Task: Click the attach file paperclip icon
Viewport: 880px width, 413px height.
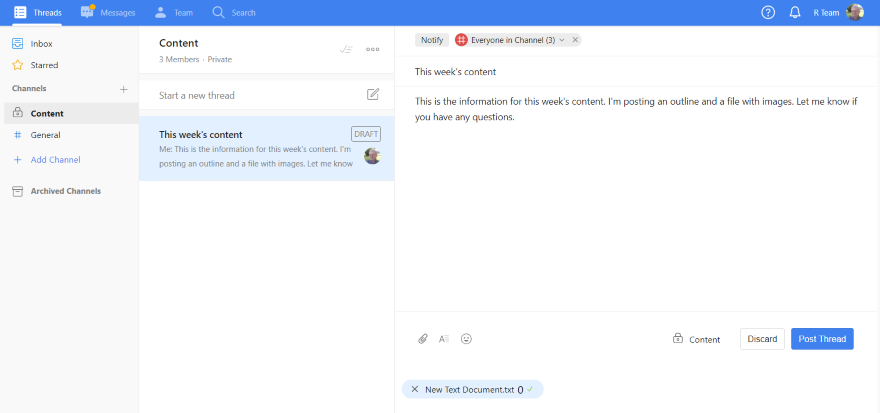Action: tap(423, 339)
